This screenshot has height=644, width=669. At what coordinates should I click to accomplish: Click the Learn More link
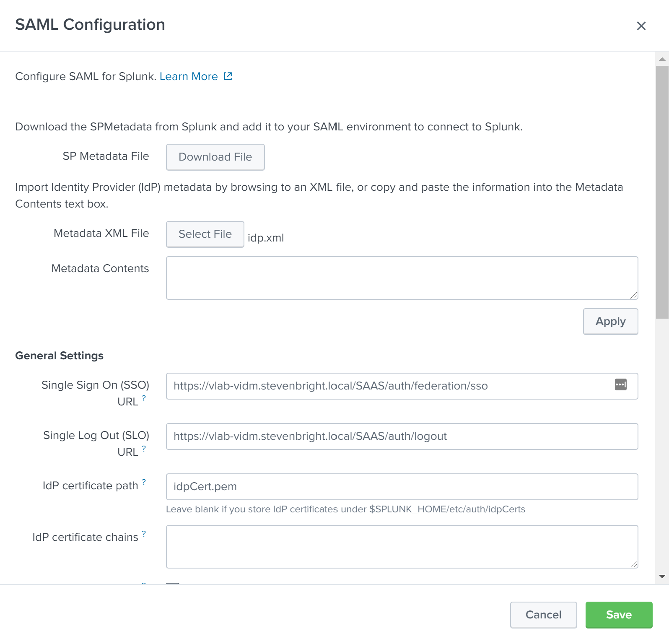point(189,76)
